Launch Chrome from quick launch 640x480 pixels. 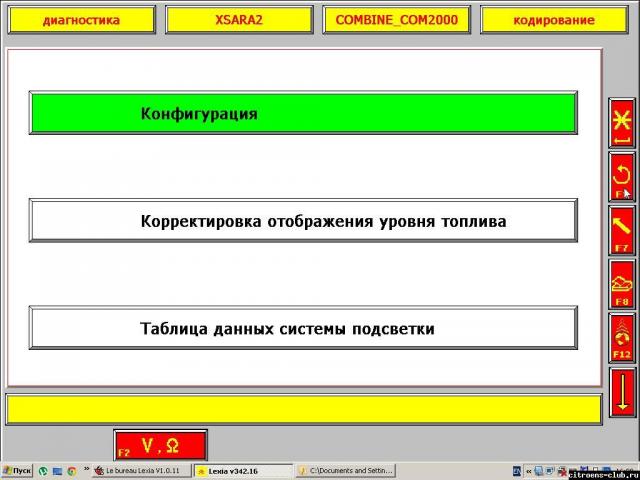[x=72, y=471]
